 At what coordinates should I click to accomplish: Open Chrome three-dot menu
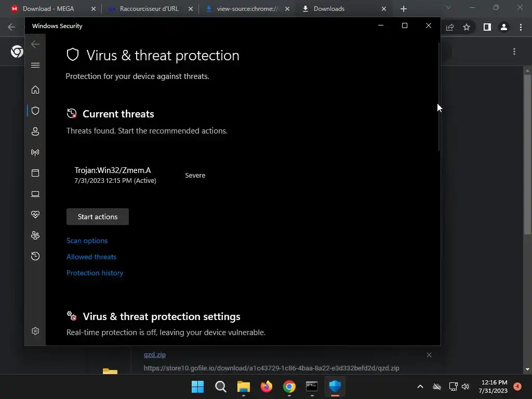[521, 27]
